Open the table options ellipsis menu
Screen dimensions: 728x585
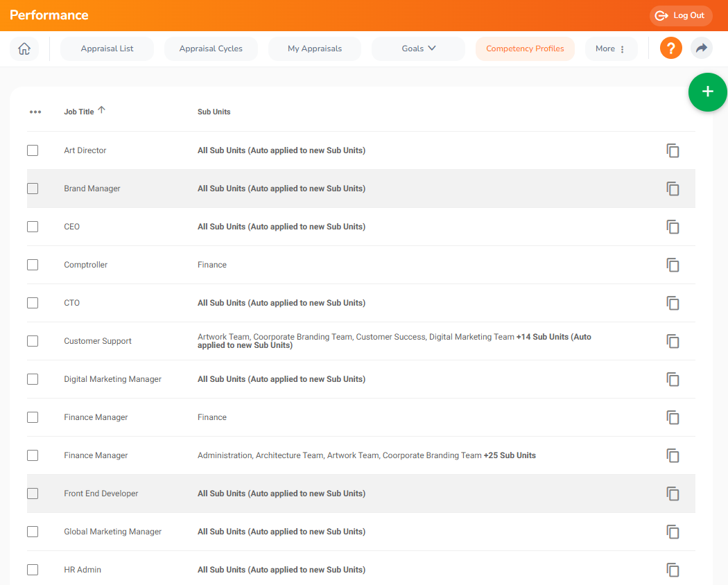tap(35, 112)
